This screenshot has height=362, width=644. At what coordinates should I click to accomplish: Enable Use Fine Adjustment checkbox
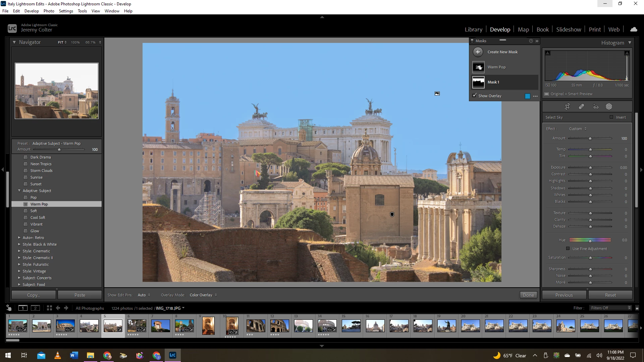coord(568,249)
